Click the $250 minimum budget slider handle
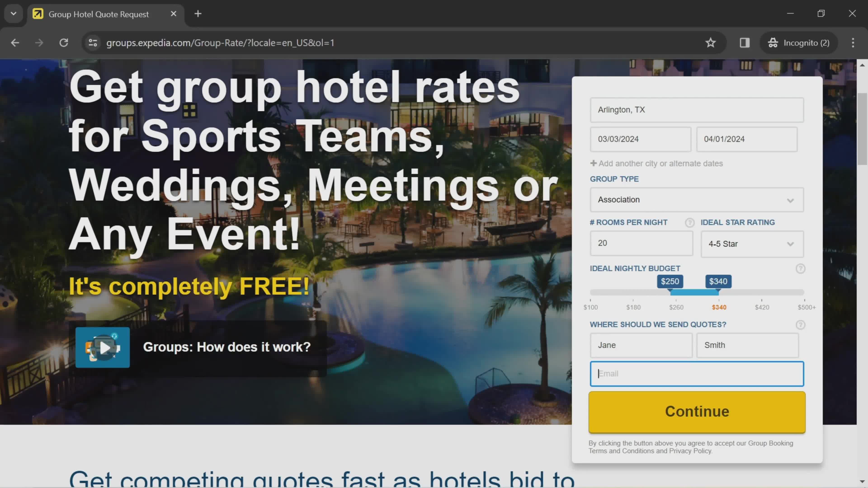 click(x=670, y=282)
